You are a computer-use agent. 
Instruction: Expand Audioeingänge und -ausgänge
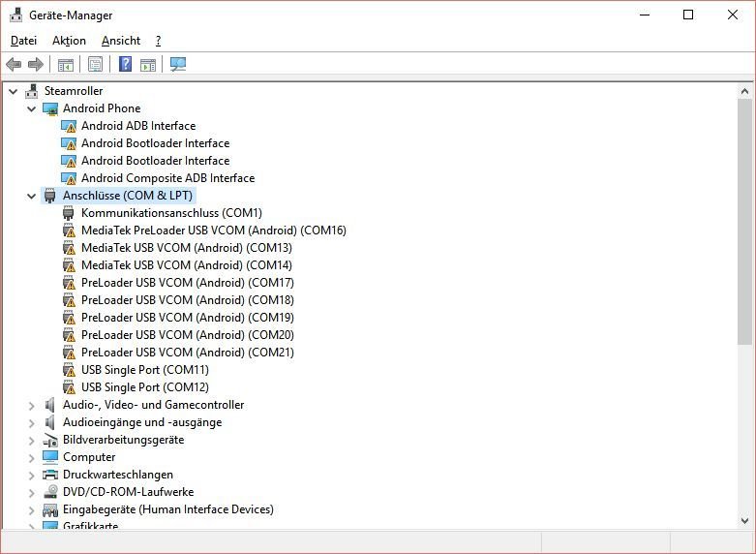[31, 422]
